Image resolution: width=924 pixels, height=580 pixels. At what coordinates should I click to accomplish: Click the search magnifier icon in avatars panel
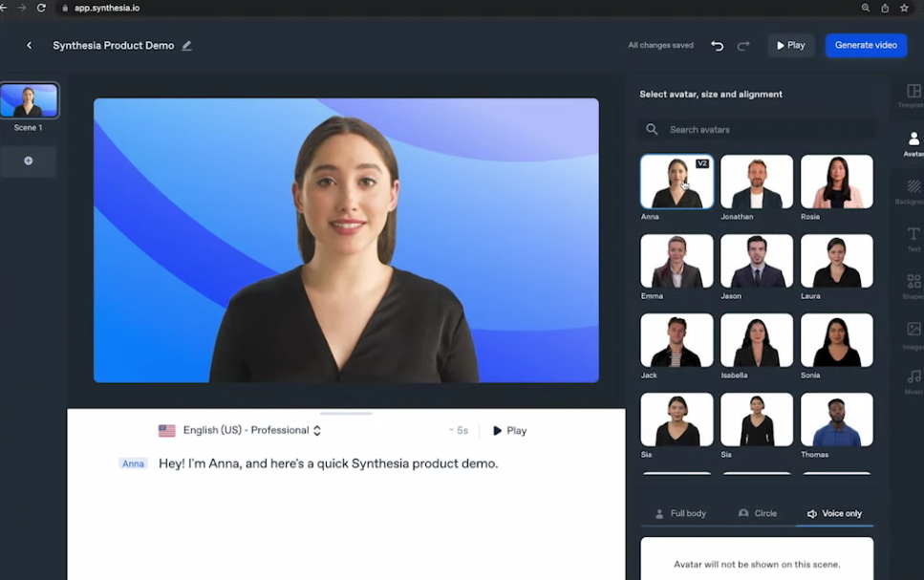click(652, 129)
